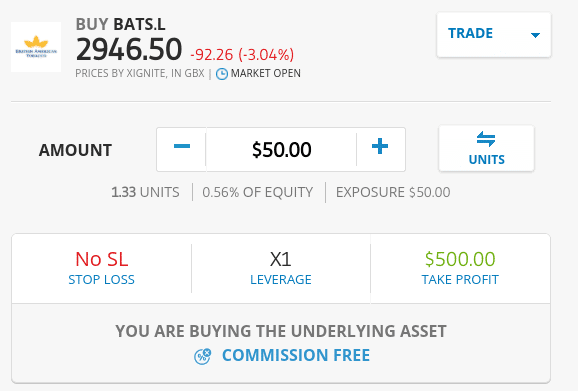This screenshot has height=391, width=578.
Task: Click the No SL value
Action: point(101,259)
